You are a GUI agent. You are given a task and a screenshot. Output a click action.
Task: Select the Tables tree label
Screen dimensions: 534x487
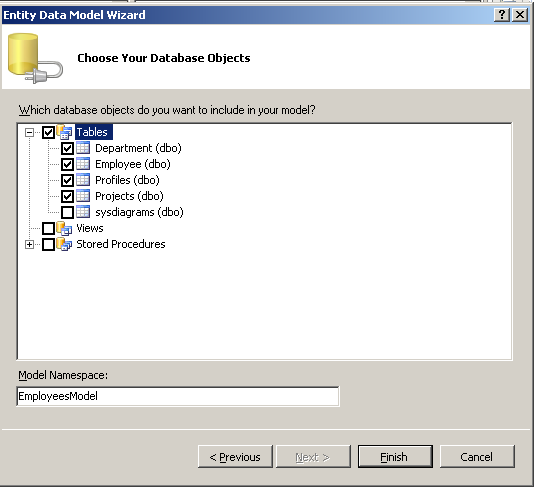tap(94, 132)
